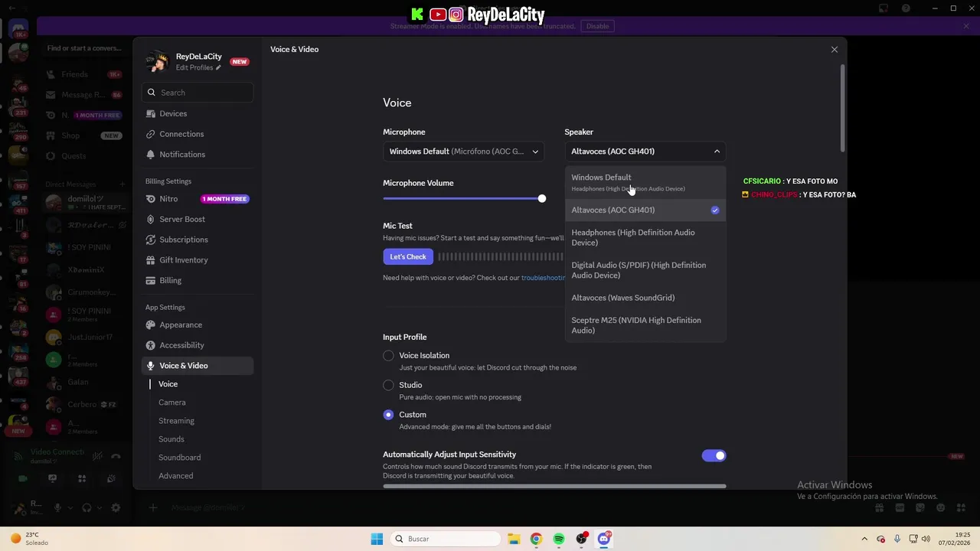Select the Studio input profile
The image size is (980, 551).
[x=388, y=385]
